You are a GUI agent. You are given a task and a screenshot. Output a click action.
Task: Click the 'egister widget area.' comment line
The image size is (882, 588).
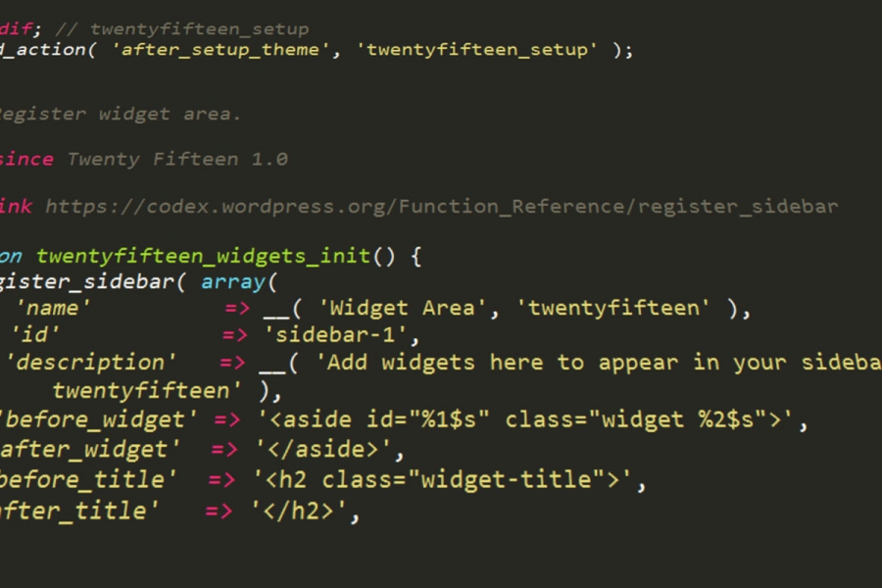(x=121, y=115)
